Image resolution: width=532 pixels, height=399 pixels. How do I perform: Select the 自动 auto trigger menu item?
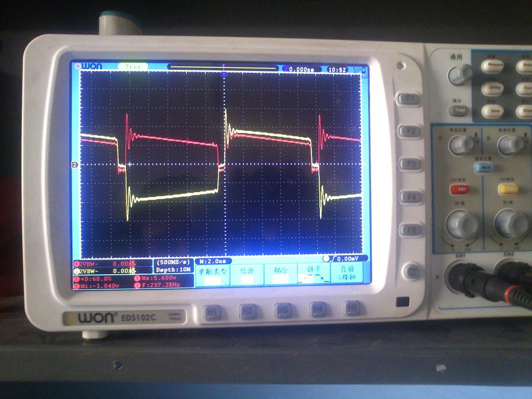pyautogui.click(x=347, y=274)
